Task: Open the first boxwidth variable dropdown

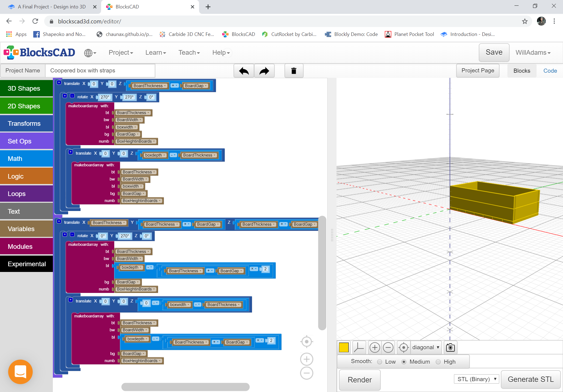Action: pyautogui.click(x=126, y=127)
